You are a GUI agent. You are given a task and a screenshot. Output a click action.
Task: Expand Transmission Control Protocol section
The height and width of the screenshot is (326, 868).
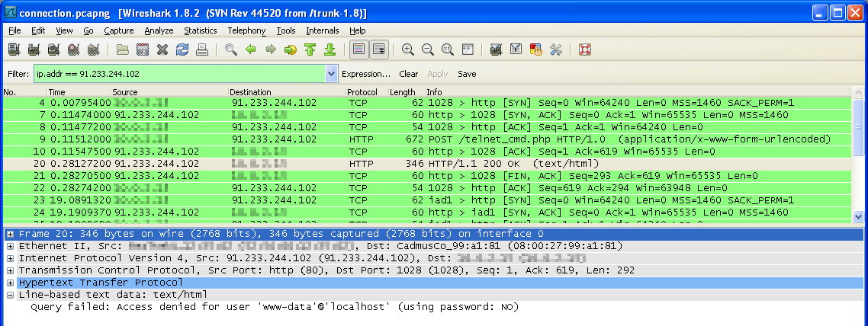(10, 270)
